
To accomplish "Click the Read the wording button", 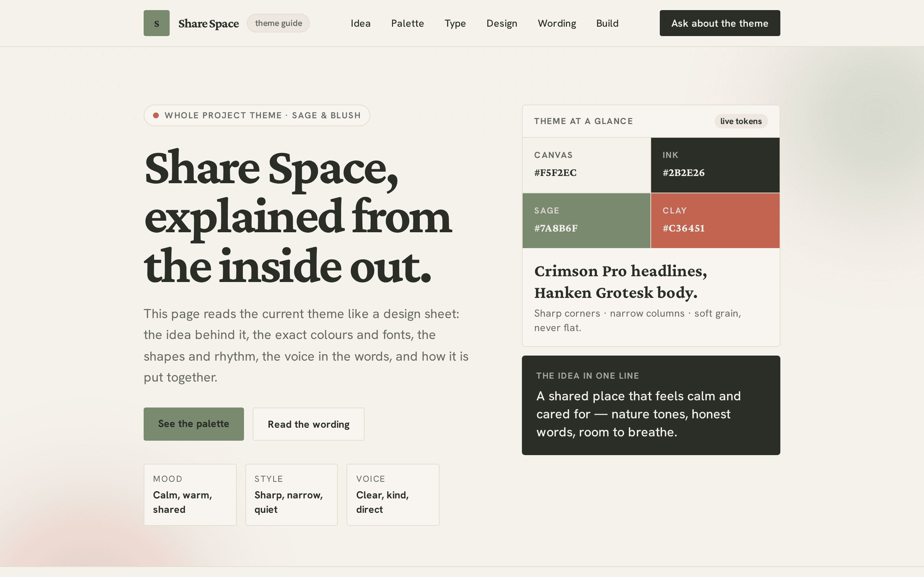I will (x=309, y=424).
